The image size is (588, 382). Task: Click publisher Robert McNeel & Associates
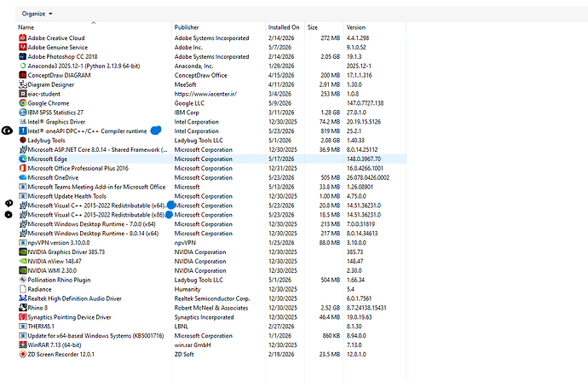coord(211,308)
